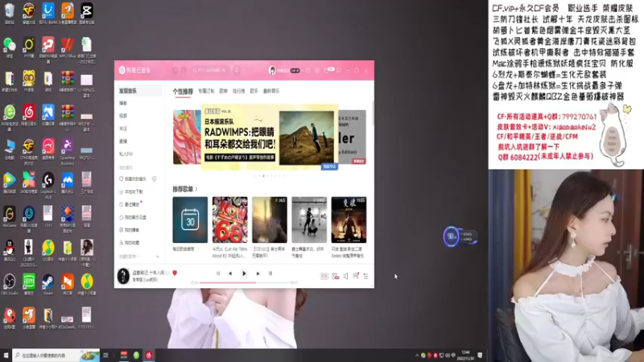
Task: Switch to the 歌手 tab
Action: click(x=254, y=91)
